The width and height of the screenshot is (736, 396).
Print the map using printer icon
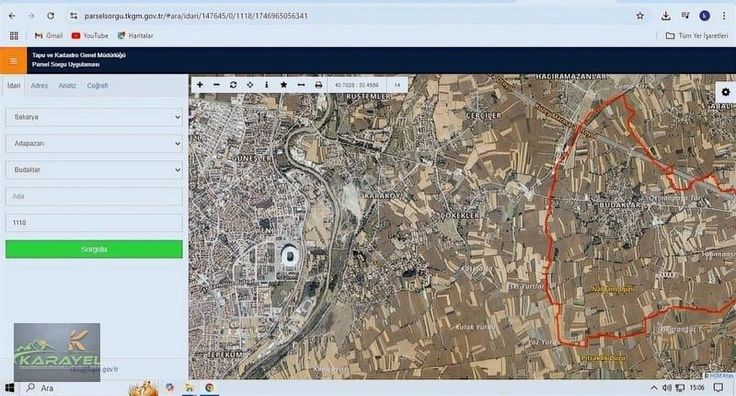(x=318, y=85)
